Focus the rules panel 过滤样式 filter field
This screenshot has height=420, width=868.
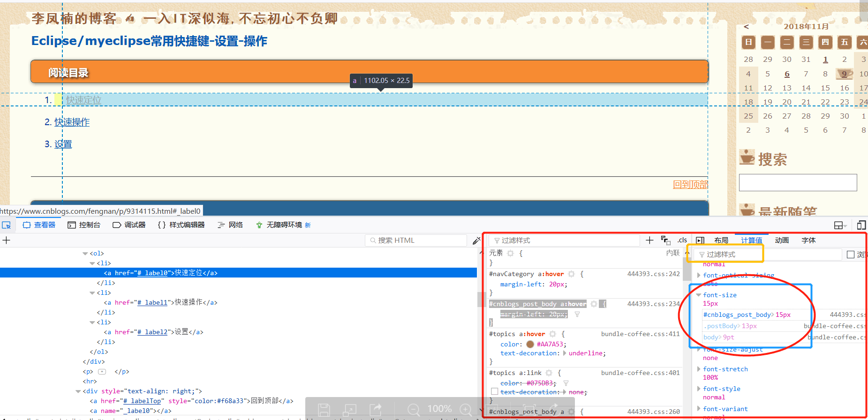565,240
